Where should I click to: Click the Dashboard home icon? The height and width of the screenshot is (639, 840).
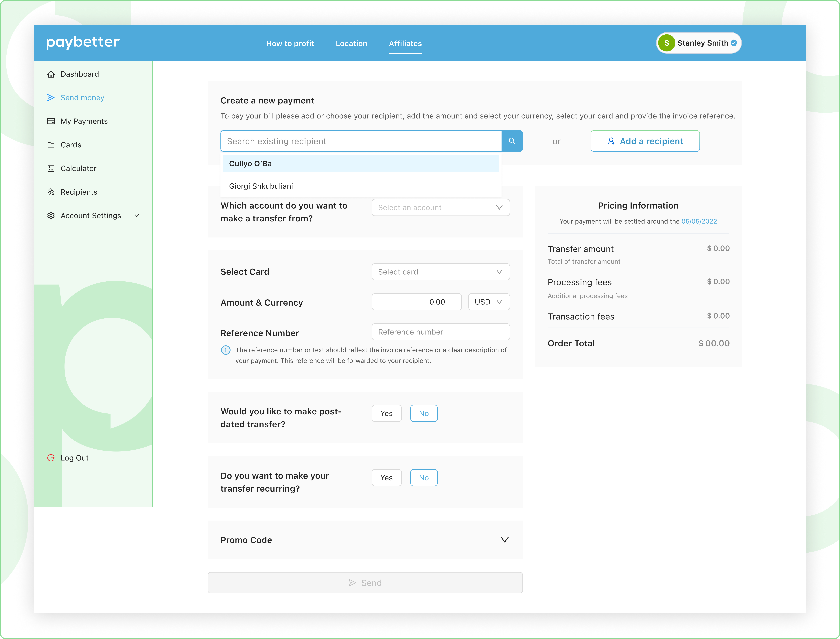click(51, 74)
